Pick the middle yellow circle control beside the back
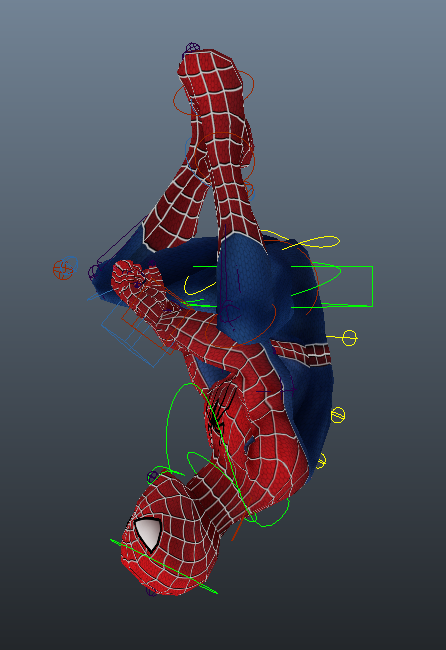Screen dimensions: 446x650 [338, 415]
